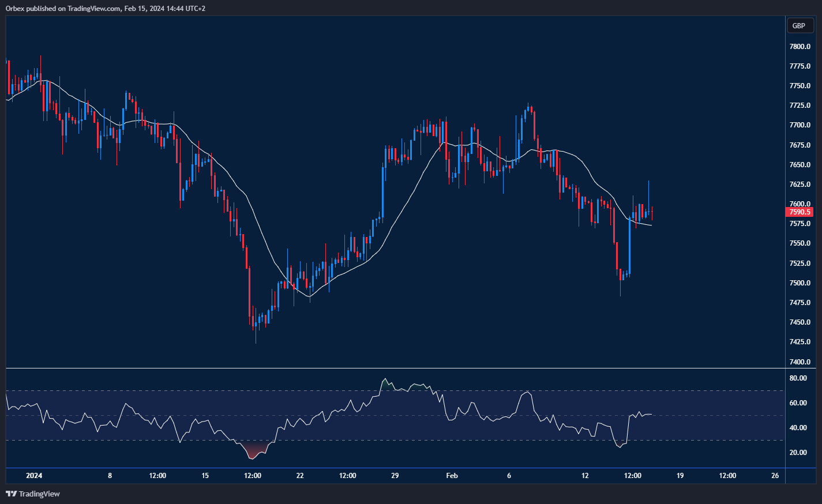Click the TradingView logo icon
Screen dimensions: 822x504
[11, 494]
